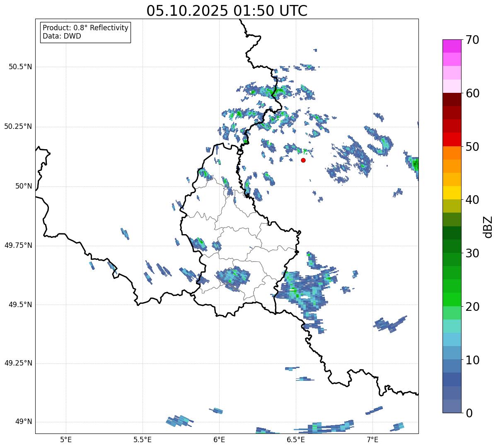This screenshot has height=448, width=498.
Task: Click the colorbar tick label 10
Action: 472,360
